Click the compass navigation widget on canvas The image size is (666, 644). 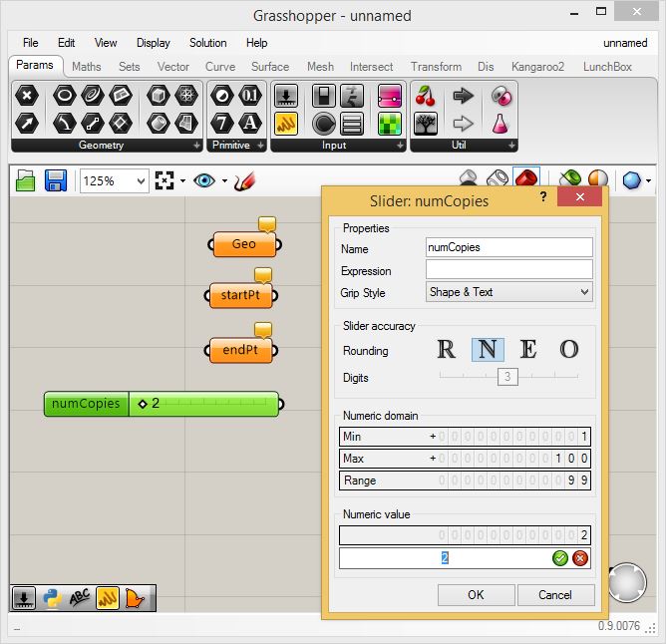click(x=627, y=582)
